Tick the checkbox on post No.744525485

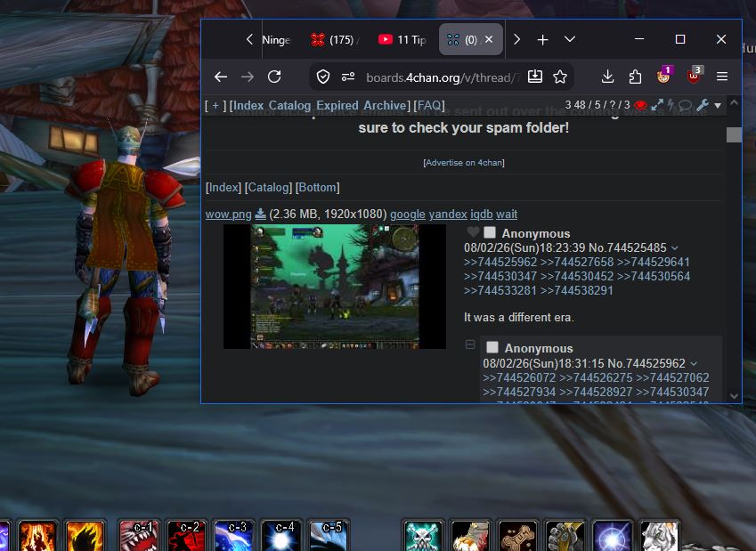tap(490, 232)
